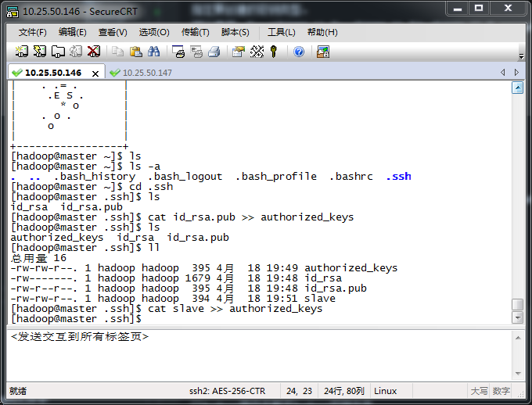
Task: Expand the toolbar overflow arrow
Action: tap(521, 56)
